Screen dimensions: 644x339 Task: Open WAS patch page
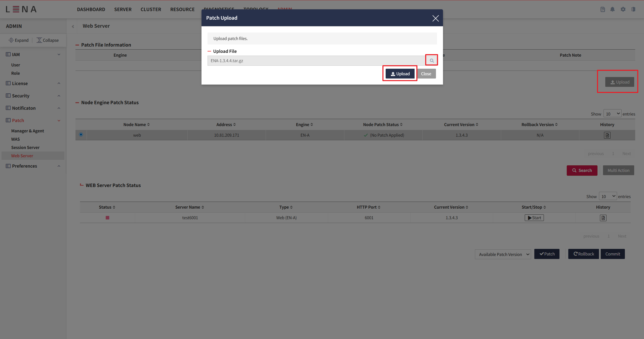[16, 139]
